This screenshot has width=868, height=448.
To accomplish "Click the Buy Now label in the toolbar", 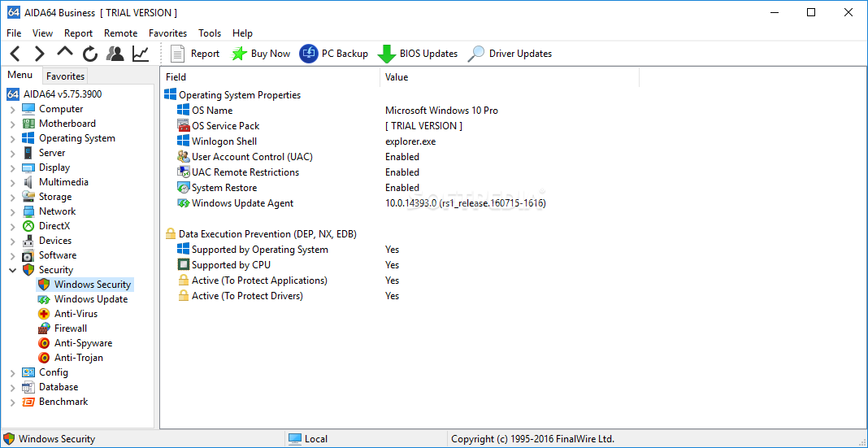I will pos(270,54).
